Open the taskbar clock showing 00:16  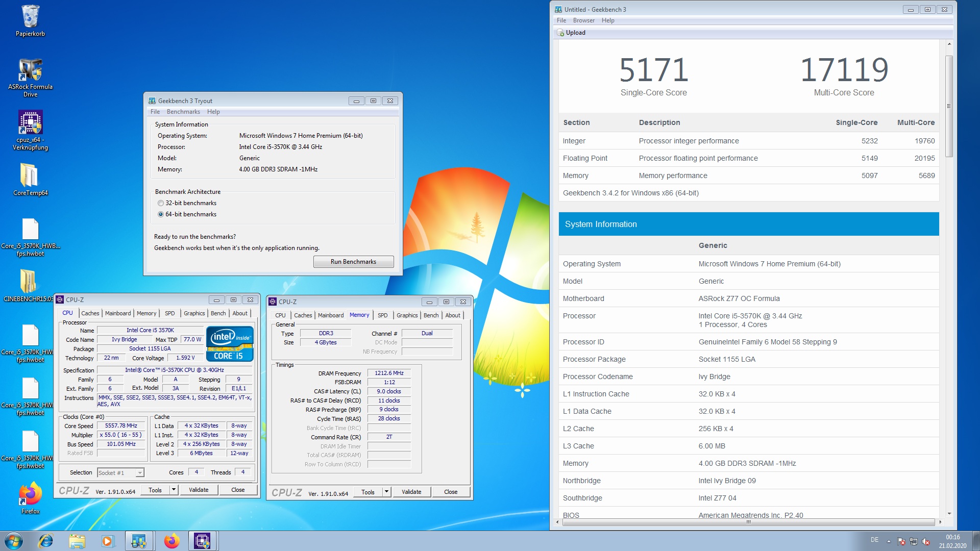coord(952,541)
